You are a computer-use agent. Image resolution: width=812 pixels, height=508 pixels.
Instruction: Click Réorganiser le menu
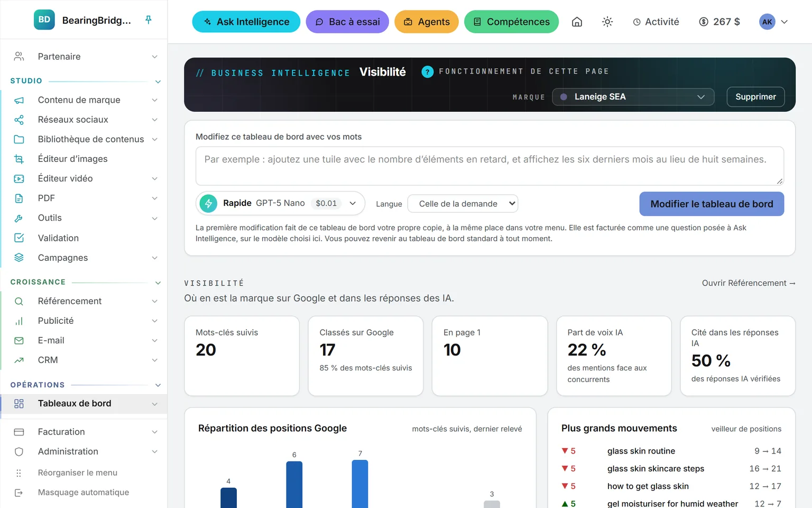click(78, 473)
